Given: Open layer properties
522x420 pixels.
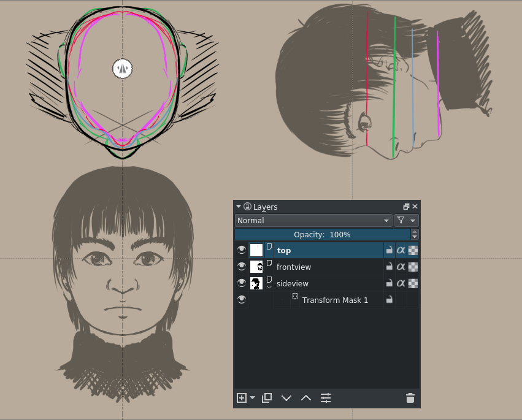Looking at the screenshot, I should click(326, 398).
